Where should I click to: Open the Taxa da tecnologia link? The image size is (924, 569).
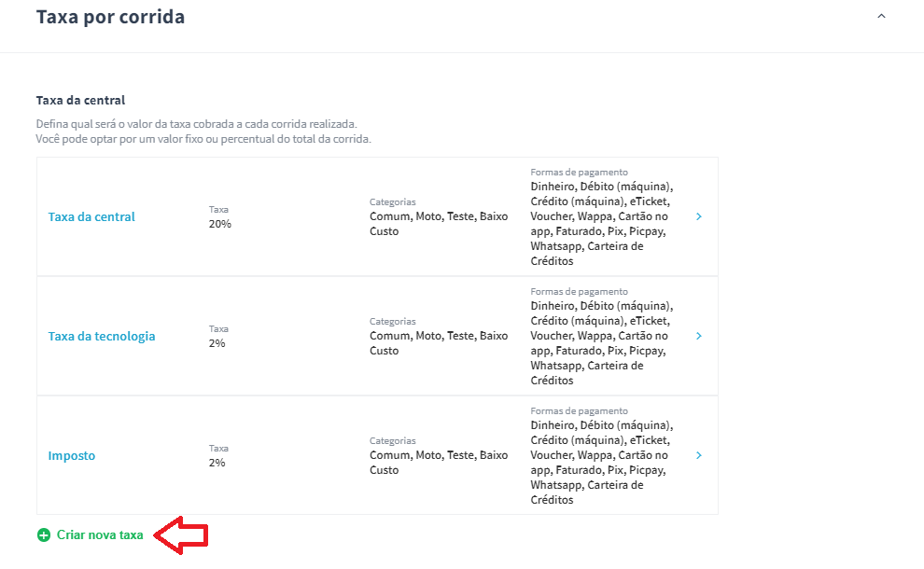click(102, 337)
